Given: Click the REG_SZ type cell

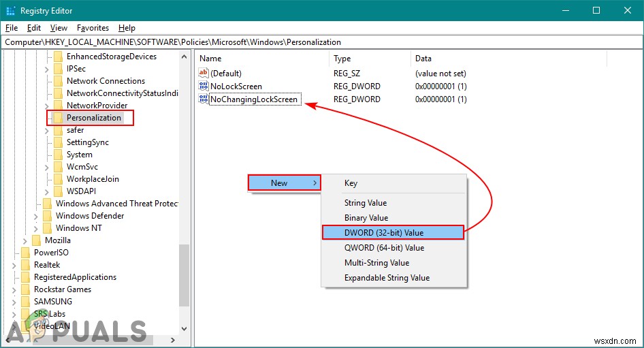Looking at the screenshot, I should [x=347, y=74].
